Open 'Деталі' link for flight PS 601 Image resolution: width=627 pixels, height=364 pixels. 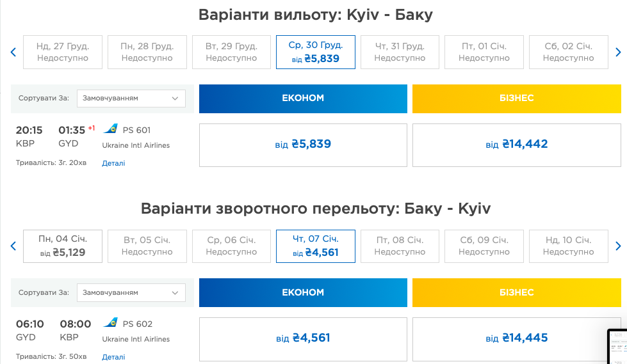pos(113,163)
